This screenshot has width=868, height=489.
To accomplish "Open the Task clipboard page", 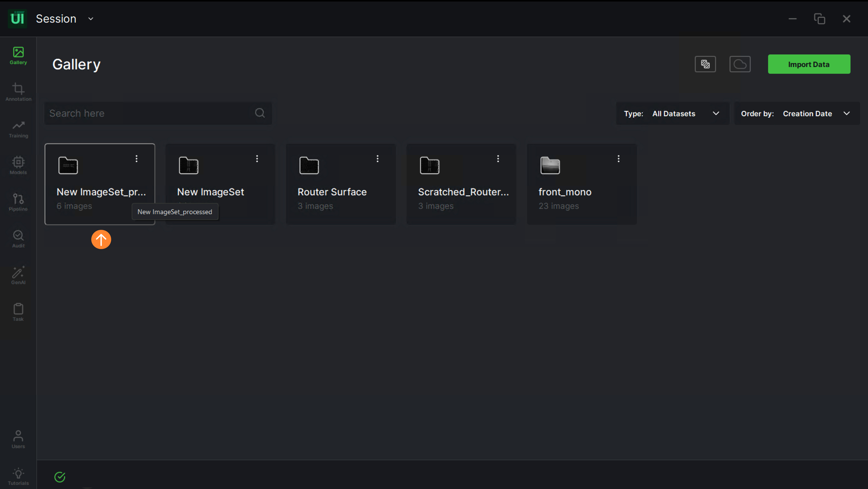I will (18, 312).
